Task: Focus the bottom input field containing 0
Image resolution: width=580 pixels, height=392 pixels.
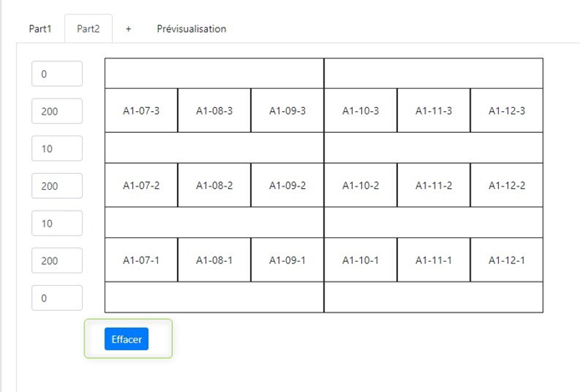Action: [x=57, y=298]
